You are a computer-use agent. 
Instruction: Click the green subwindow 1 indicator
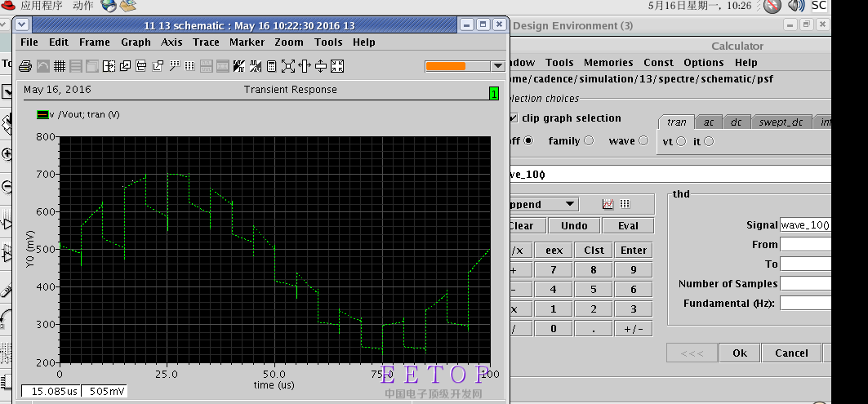pyautogui.click(x=494, y=94)
